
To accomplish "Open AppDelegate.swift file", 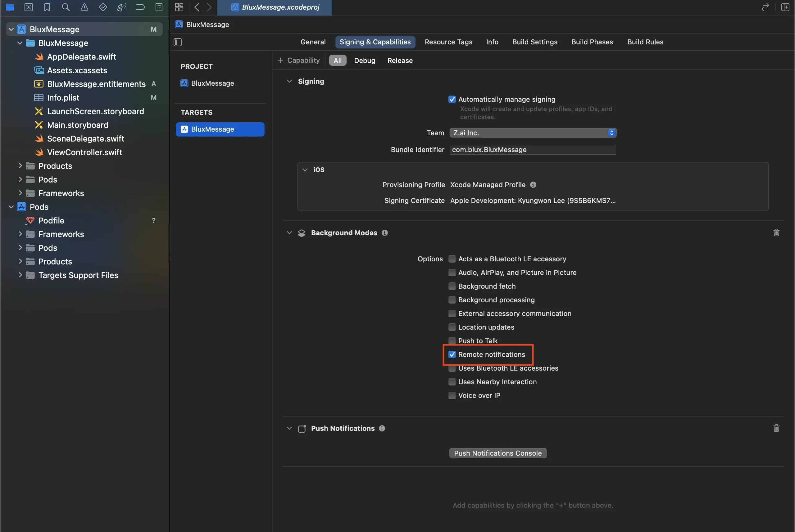I will 81,57.
